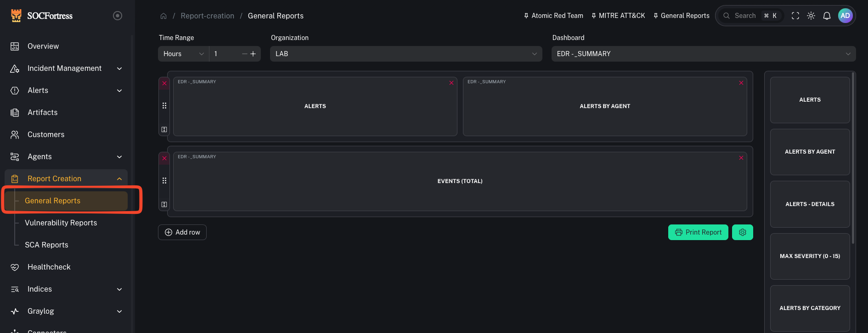
Task: Remove ALERTS panel from first row
Action: tap(451, 83)
